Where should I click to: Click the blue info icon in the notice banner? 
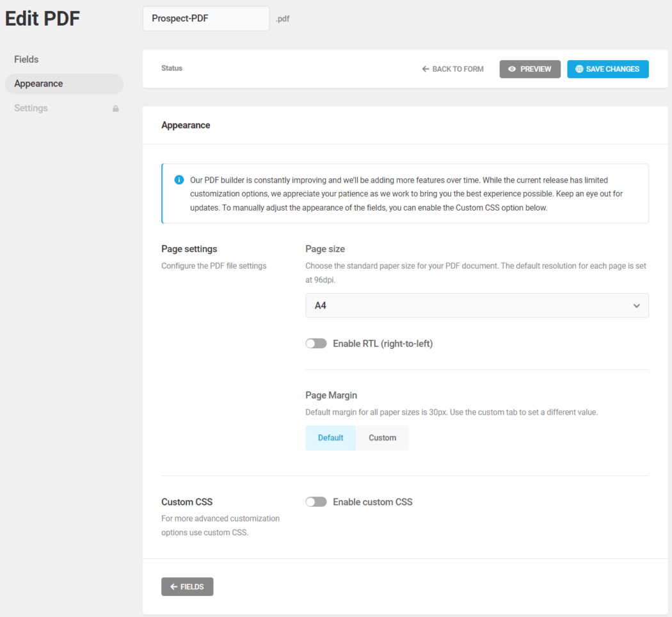coord(179,180)
